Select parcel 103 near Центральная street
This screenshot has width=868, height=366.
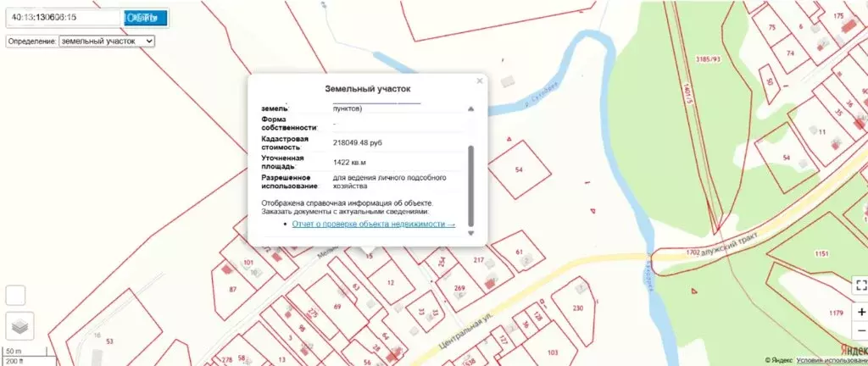point(552,352)
